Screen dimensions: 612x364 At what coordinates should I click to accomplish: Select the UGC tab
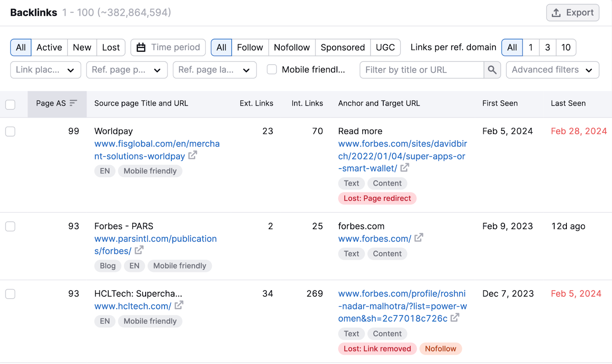(385, 47)
